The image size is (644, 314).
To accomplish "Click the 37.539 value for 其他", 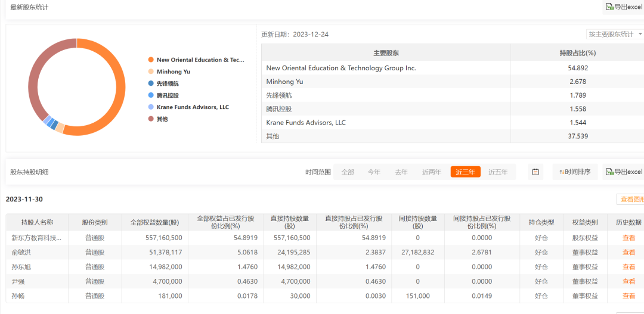I will (577, 136).
